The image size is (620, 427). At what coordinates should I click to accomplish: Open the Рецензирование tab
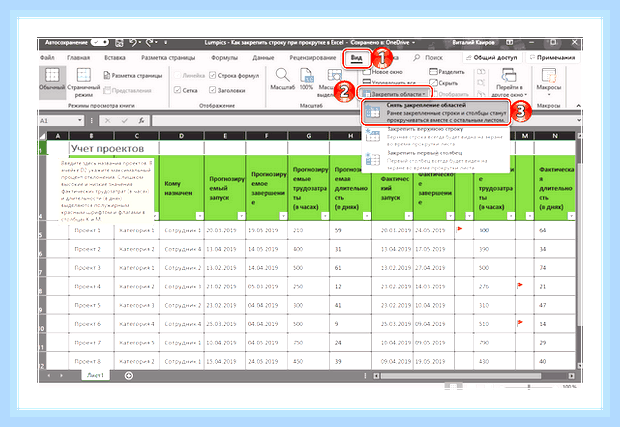(312, 58)
